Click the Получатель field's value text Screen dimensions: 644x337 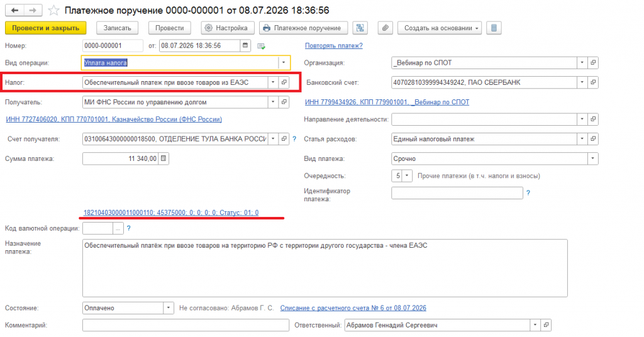click(x=145, y=102)
